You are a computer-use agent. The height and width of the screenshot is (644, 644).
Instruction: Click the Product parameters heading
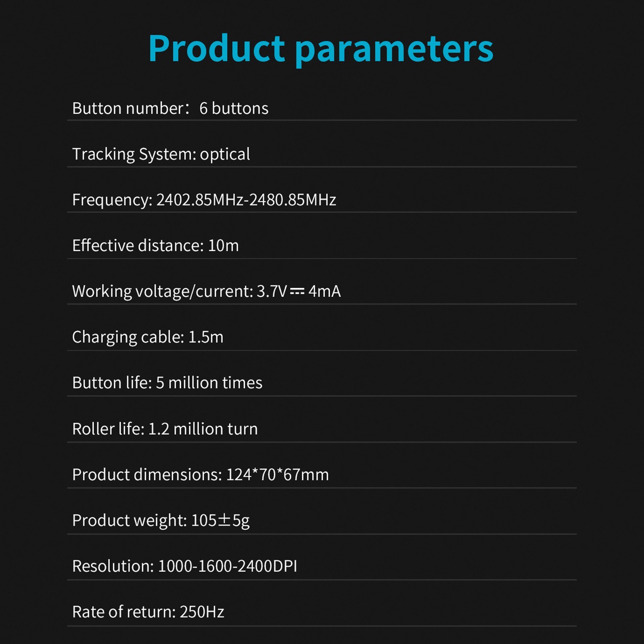[x=321, y=49]
